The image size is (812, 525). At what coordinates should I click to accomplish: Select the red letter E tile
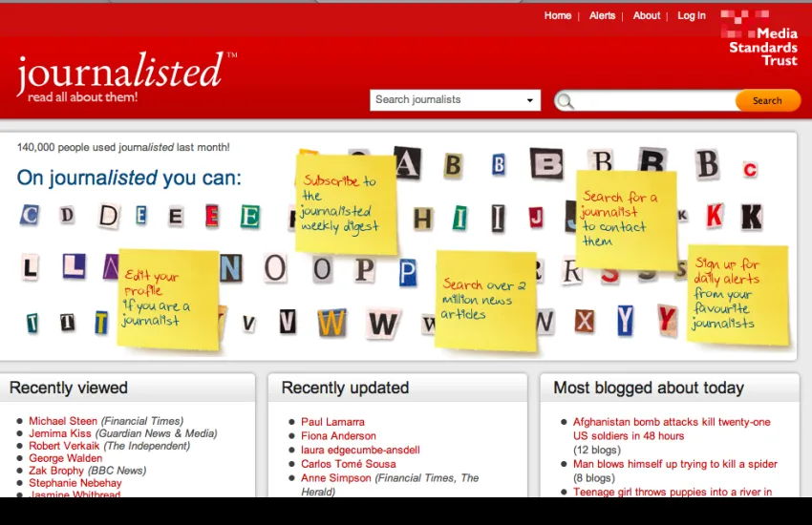tap(211, 216)
